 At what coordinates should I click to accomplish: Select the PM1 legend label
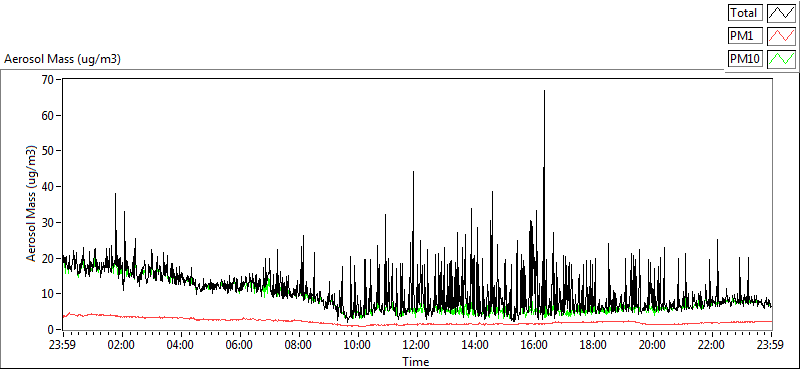(x=745, y=36)
